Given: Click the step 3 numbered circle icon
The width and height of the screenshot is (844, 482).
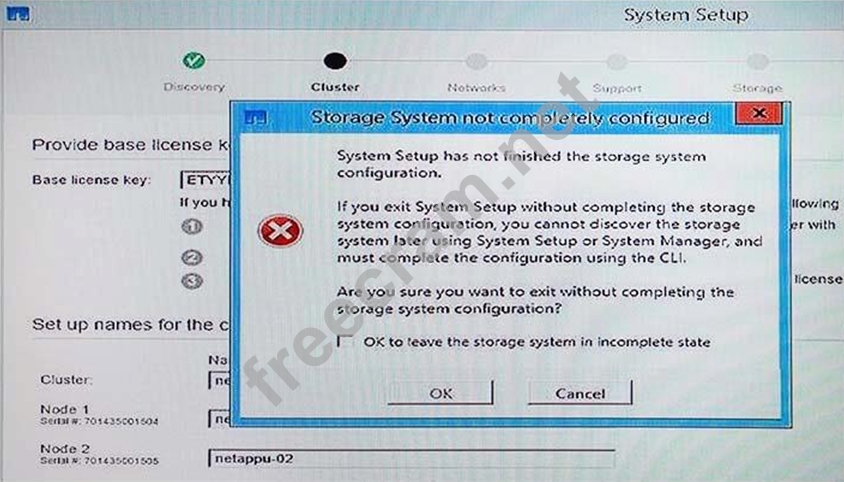Looking at the screenshot, I should [x=192, y=281].
